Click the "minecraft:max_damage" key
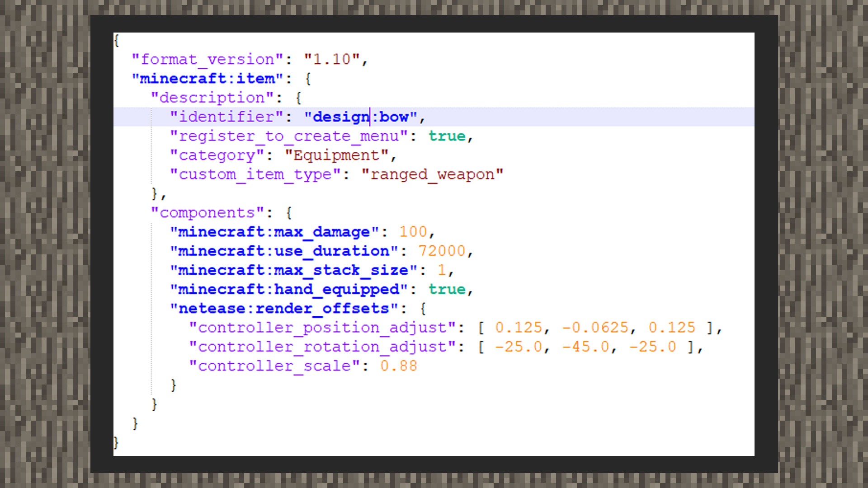Image resolution: width=868 pixels, height=488 pixels. [x=274, y=232]
